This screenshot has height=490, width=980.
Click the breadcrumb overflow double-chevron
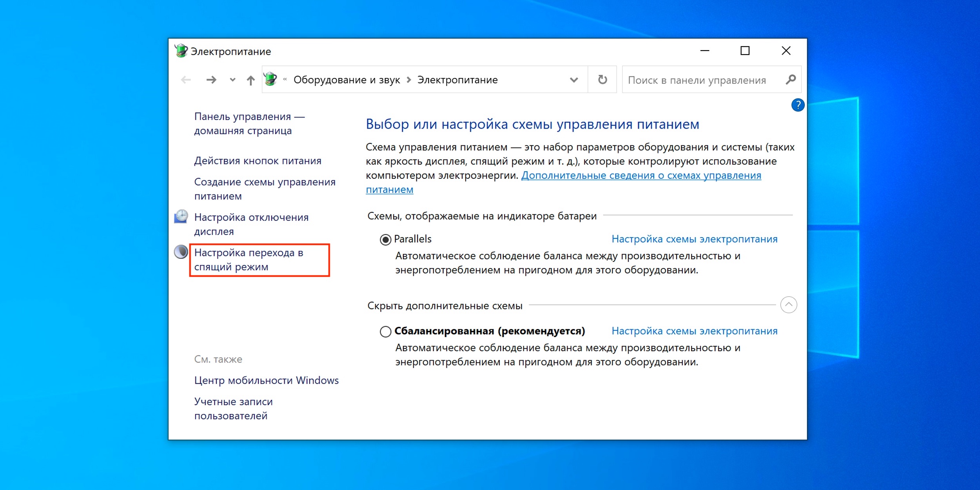(x=285, y=80)
